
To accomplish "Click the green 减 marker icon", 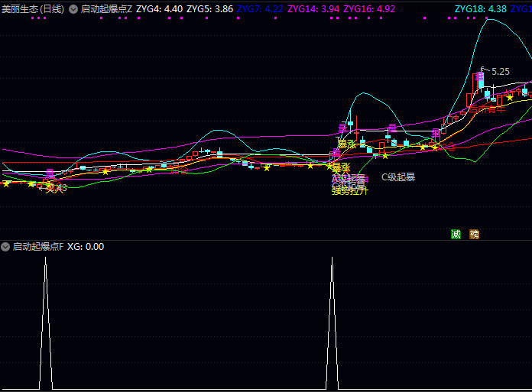I will (x=456, y=234).
